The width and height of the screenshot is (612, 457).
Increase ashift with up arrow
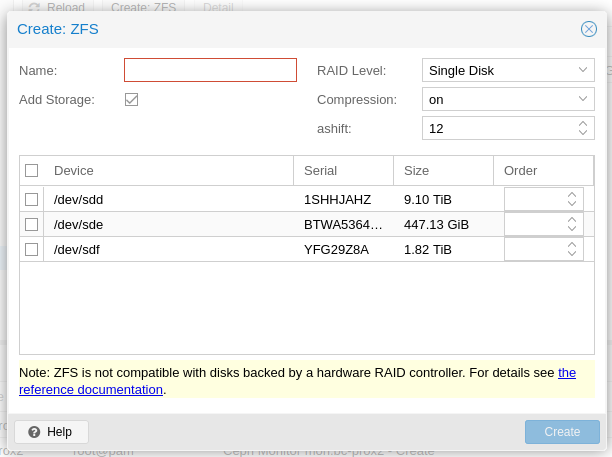click(583, 124)
